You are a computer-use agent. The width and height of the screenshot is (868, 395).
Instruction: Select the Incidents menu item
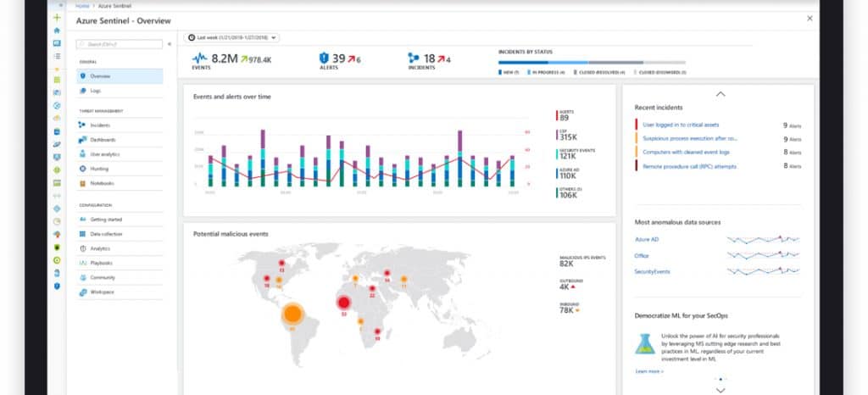(x=120, y=125)
